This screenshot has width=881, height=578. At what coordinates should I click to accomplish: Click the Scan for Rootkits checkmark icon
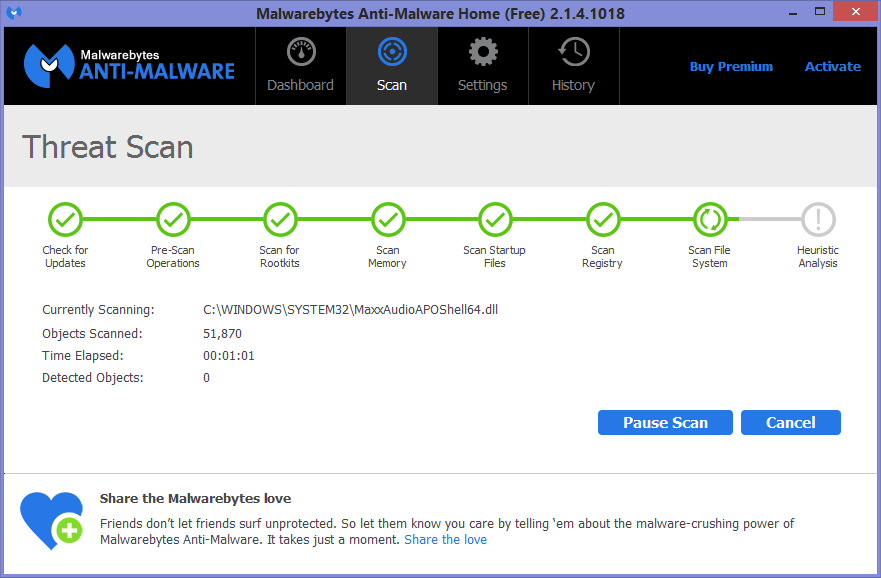(x=280, y=220)
